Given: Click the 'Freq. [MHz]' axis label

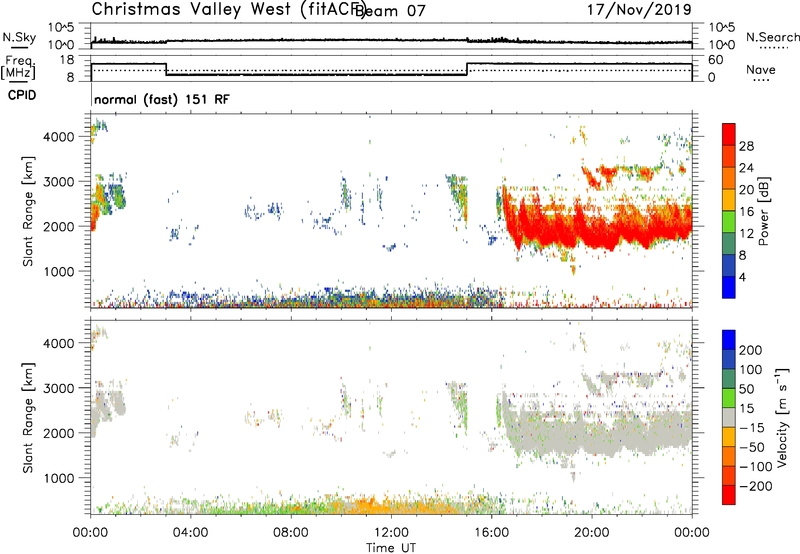Looking at the screenshot, I should point(19,68).
